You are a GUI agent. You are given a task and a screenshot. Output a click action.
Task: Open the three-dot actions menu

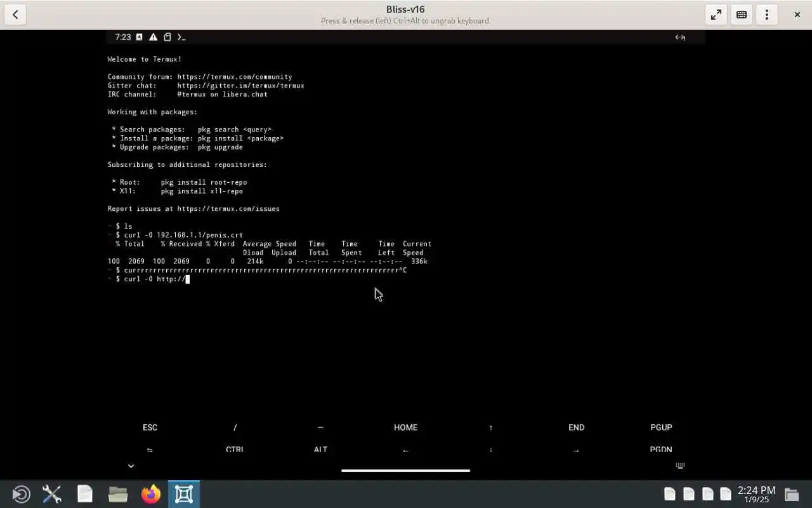[767, 15]
